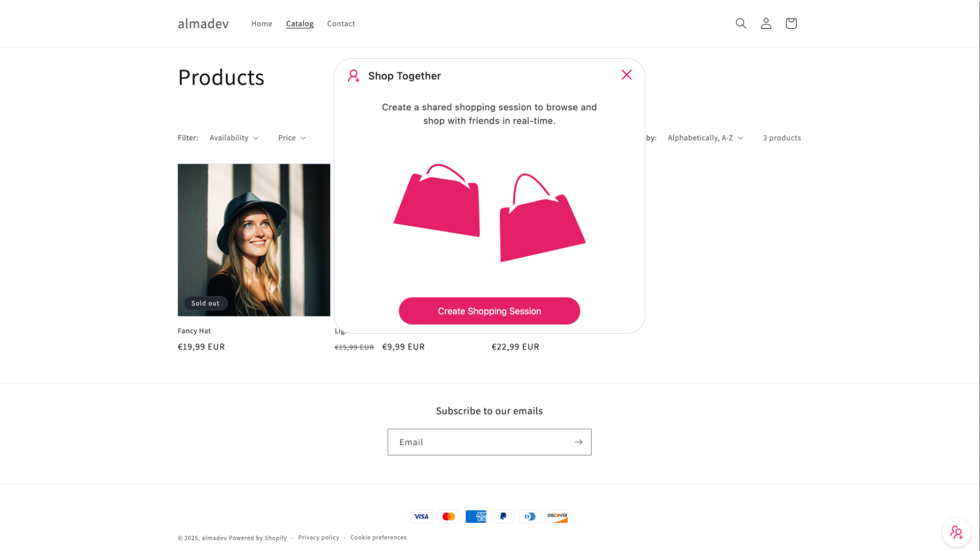
Task: Click the Mastercard payment icon
Action: (448, 517)
